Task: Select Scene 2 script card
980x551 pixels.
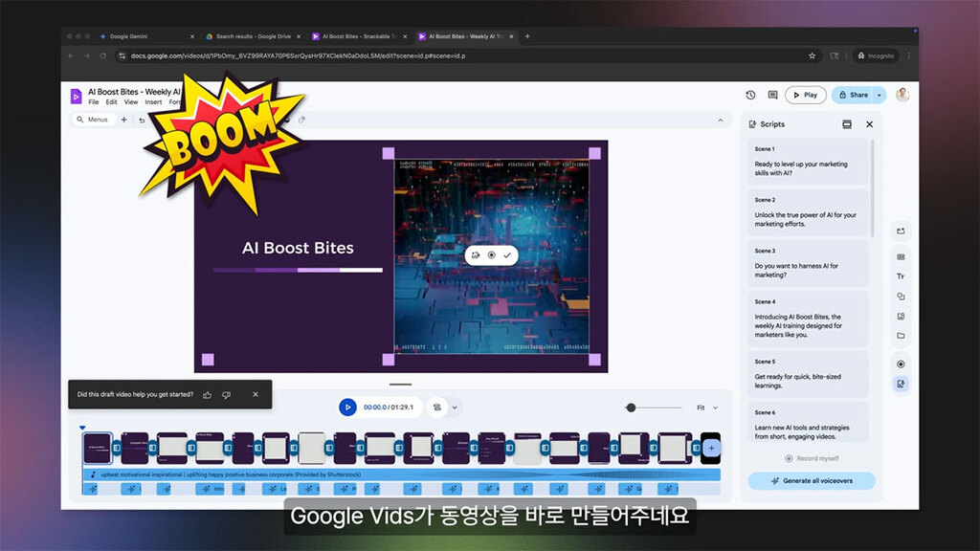Action: [808, 212]
